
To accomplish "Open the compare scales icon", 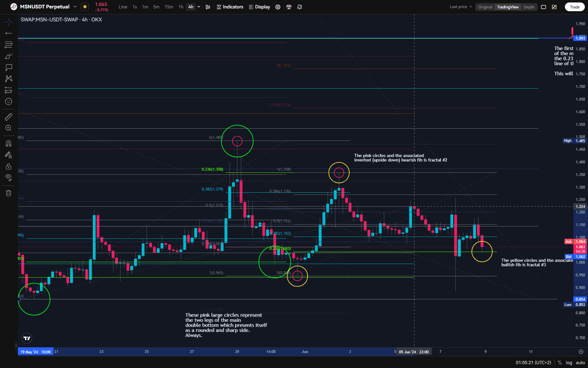I will [289, 7].
